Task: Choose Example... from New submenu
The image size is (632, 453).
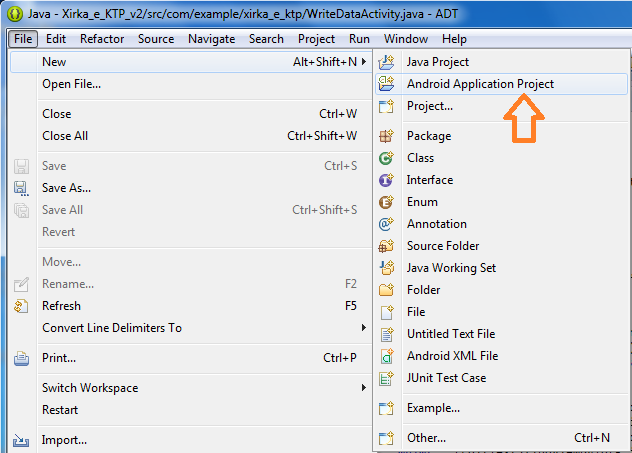Action: pos(501,408)
